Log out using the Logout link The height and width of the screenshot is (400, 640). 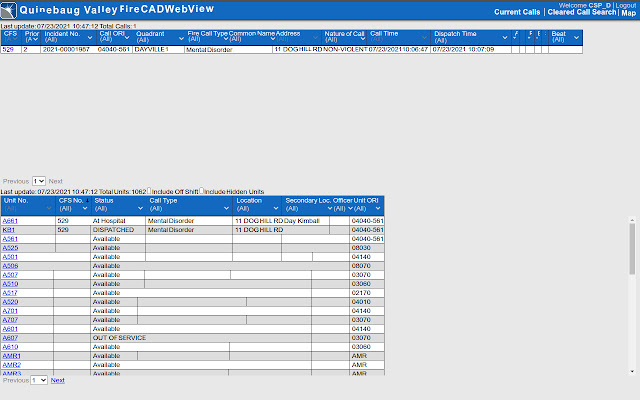[625, 5]
